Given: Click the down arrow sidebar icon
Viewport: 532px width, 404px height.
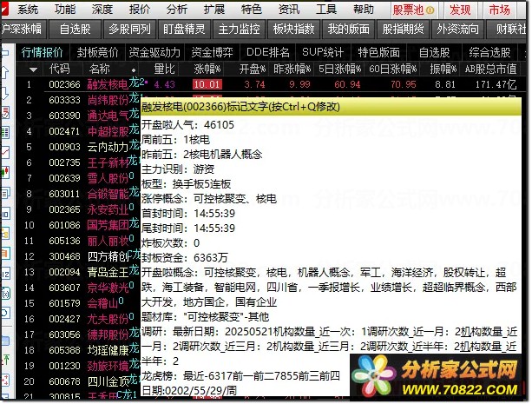Looking at the screenshot, I should [5, 92].
